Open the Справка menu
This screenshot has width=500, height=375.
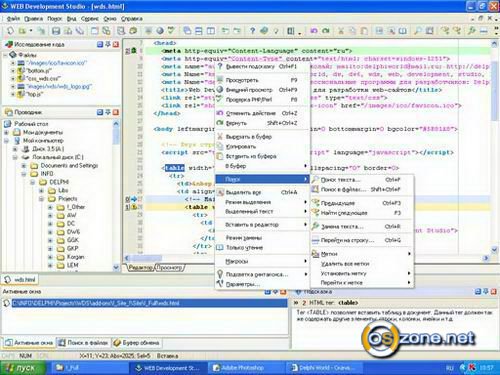pyautogui.click(x=132, y=19)
